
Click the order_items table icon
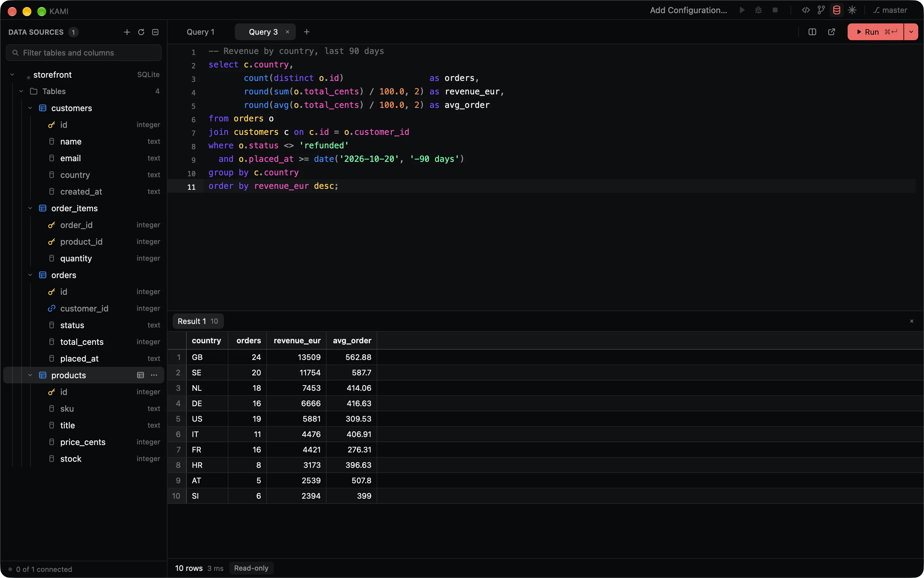(x=43, y=208)
